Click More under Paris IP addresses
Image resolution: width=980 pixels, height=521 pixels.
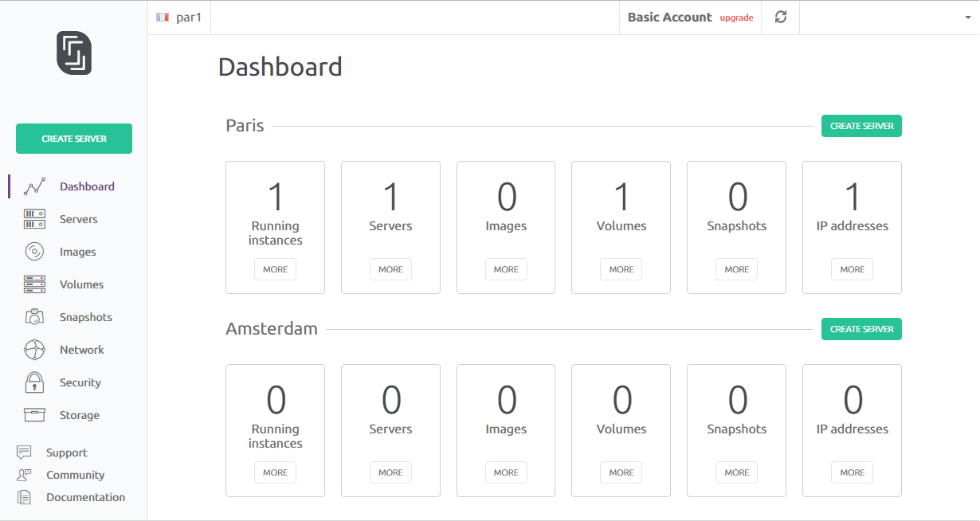[x=853, y=269]
